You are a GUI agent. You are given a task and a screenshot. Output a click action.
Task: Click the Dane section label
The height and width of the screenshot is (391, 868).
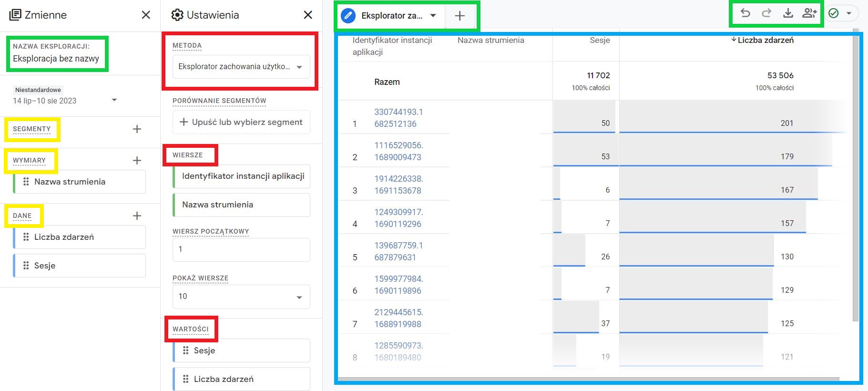pos(22,216)
